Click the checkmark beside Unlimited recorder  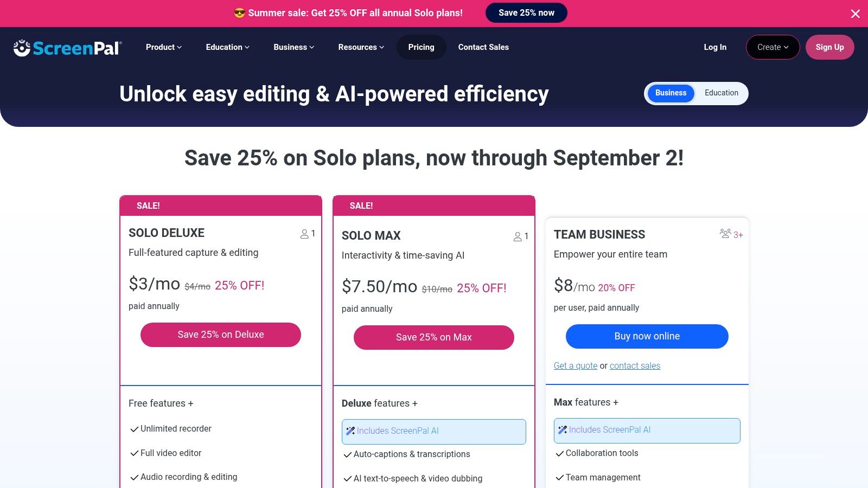(134, 429)
